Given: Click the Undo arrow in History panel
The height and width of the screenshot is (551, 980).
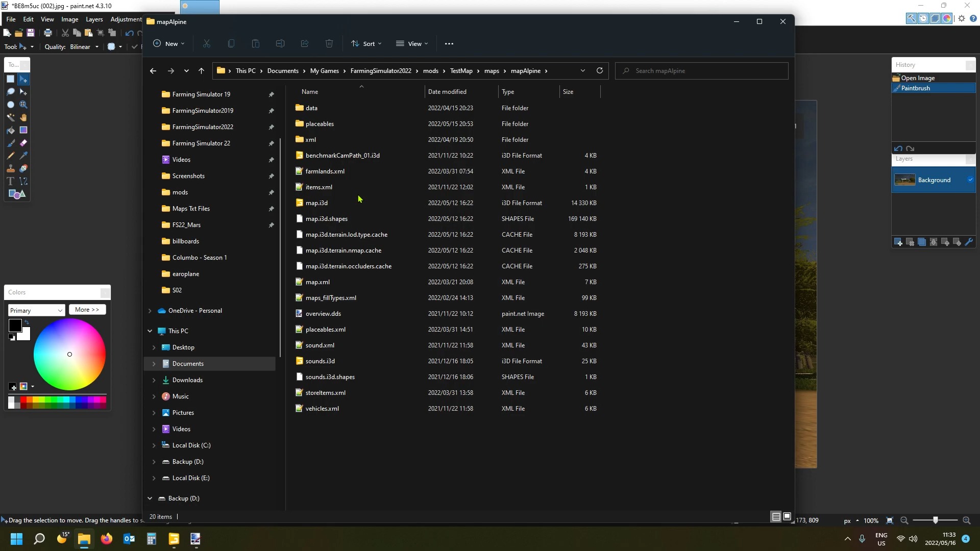Looking at the screenshot, I should click(x=898, y=149).
